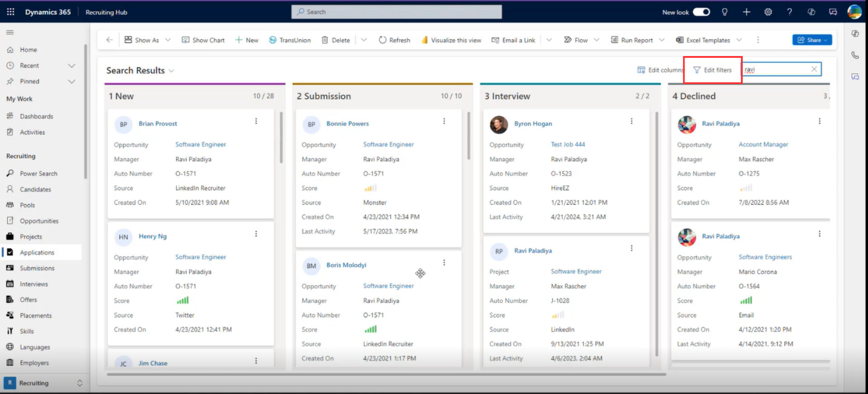Open the Excel Templates menu
Viewport: 868px width, 394px height.
709,40
